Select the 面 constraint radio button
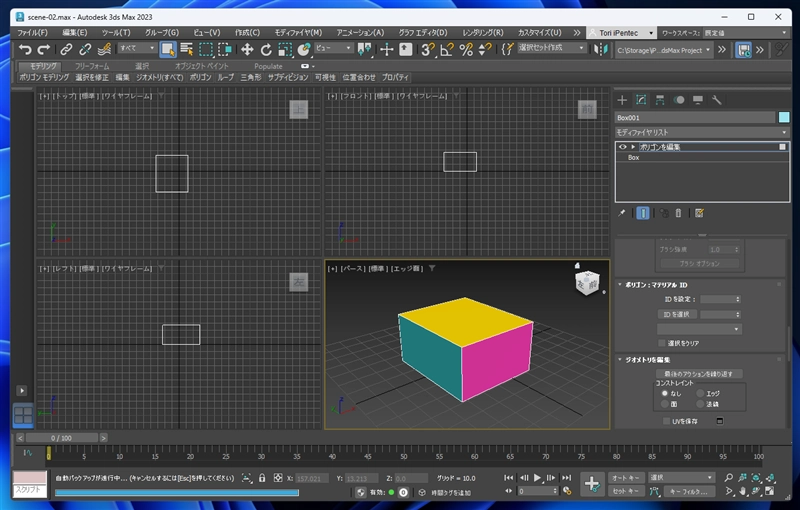Screen dimensions: 800x510 pos(664,404)
